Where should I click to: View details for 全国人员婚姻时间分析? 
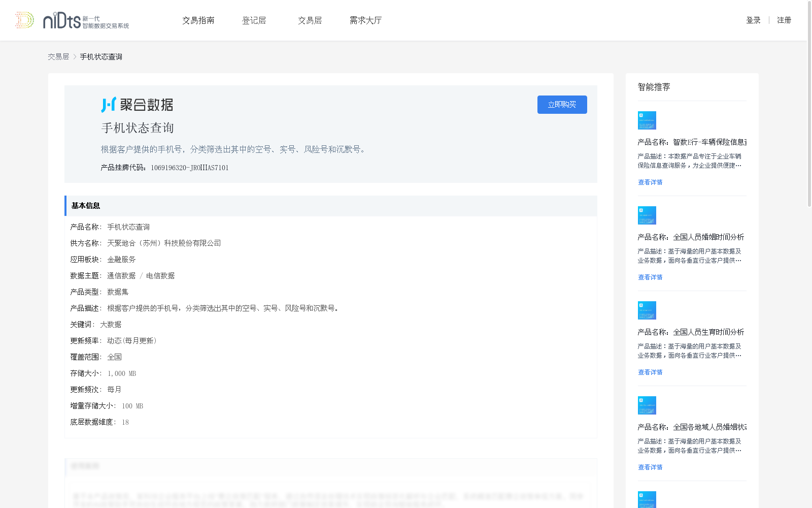[x=650, y=277]
